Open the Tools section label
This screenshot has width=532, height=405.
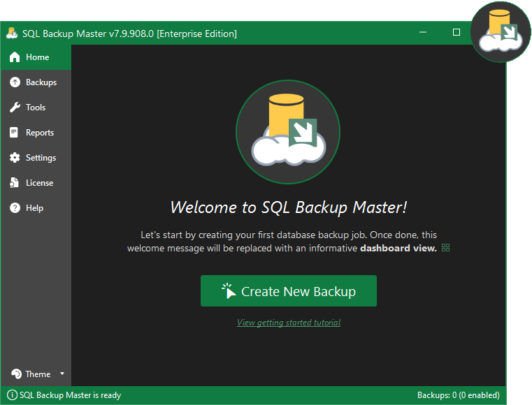36,108
